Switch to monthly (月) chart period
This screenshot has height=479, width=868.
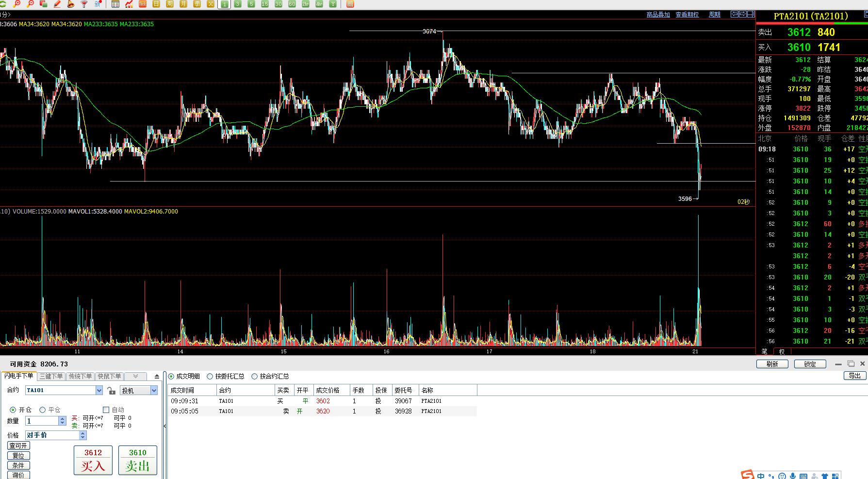183,4
